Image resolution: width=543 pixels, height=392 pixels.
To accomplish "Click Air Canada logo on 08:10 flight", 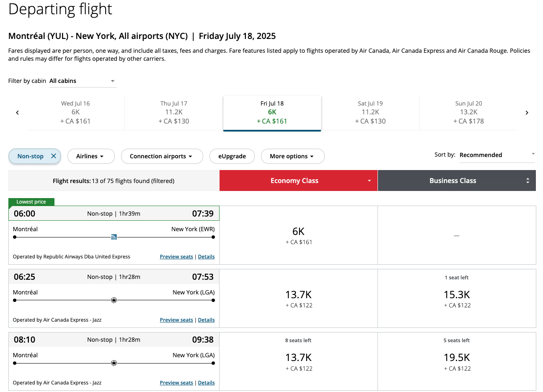I will click(x=114, y=363).
